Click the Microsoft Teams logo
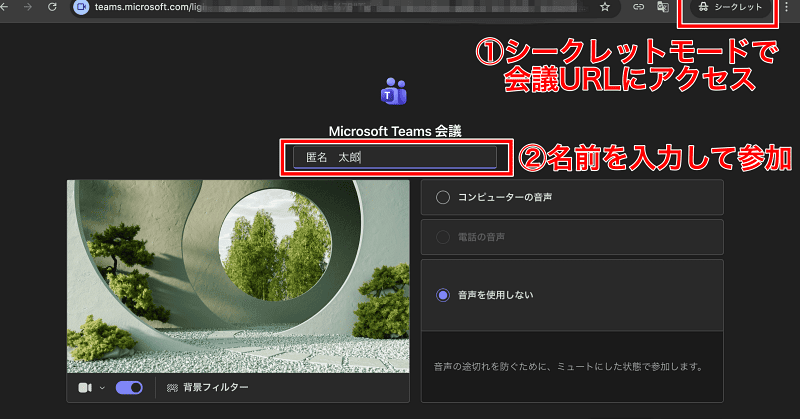This screenshot has height=419, width=800. 394,92
